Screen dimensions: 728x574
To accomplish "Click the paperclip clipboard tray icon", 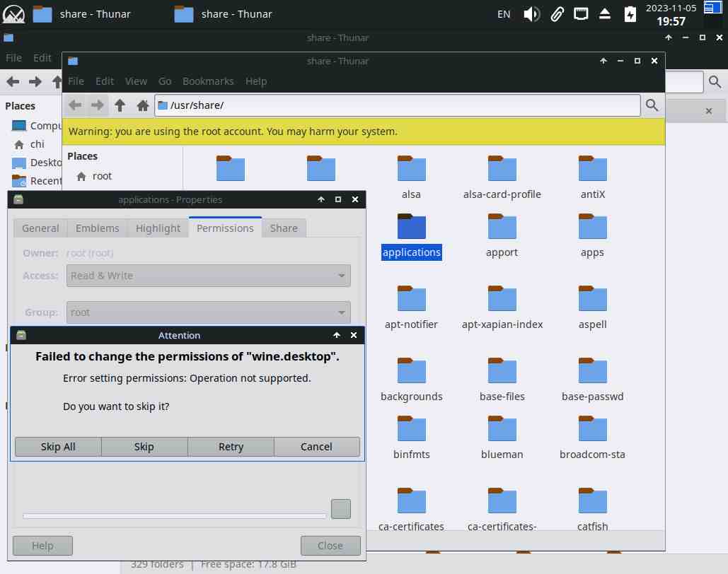I will pos(557,14).
